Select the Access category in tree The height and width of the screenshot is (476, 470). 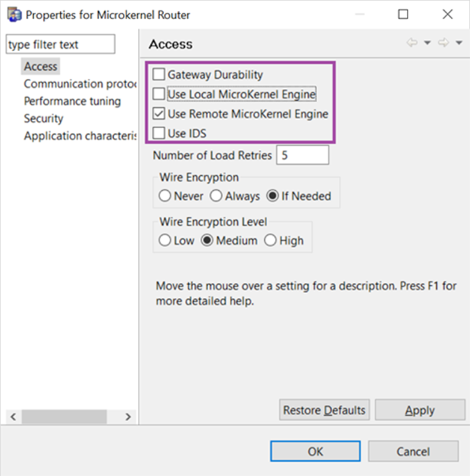coord(40,66)
